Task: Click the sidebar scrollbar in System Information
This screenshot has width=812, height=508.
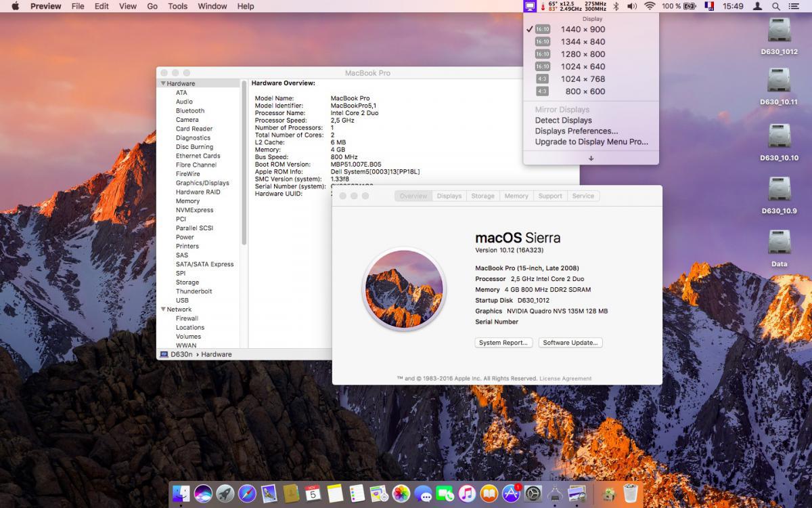Action: pos(244,163)
